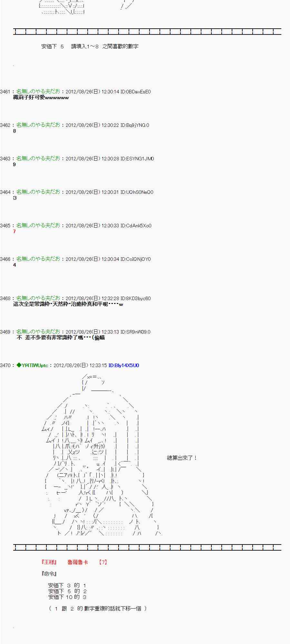The height and width of the screenshot is (644, 290).
Task: Click the blue ID:Bly14X5U0 text
Action: [124, 365]
